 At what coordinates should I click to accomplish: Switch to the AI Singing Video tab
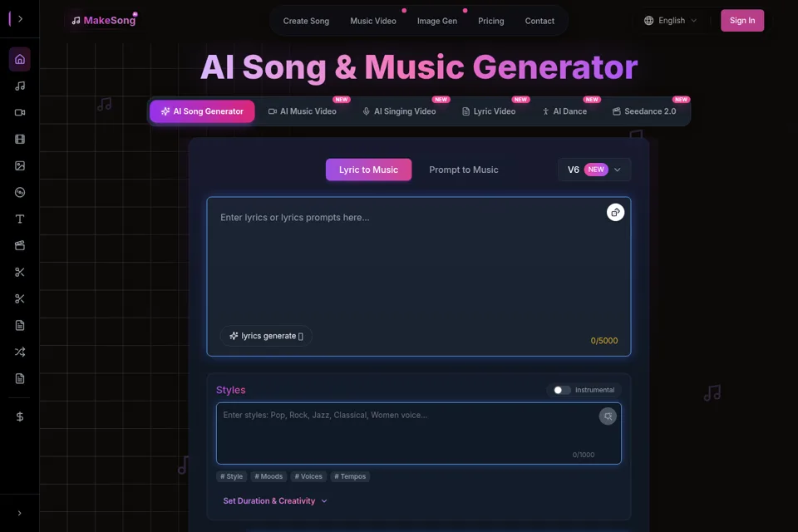coord(399,111)
